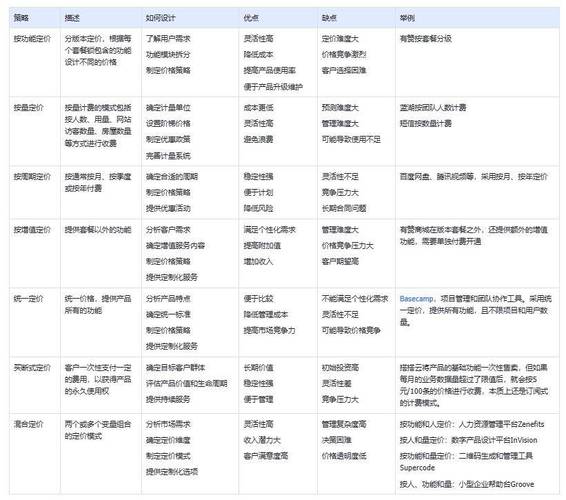Click the example '蓝湖按团队人数计费'
This screenshot has height=500, width=566.
click(433, 108)
